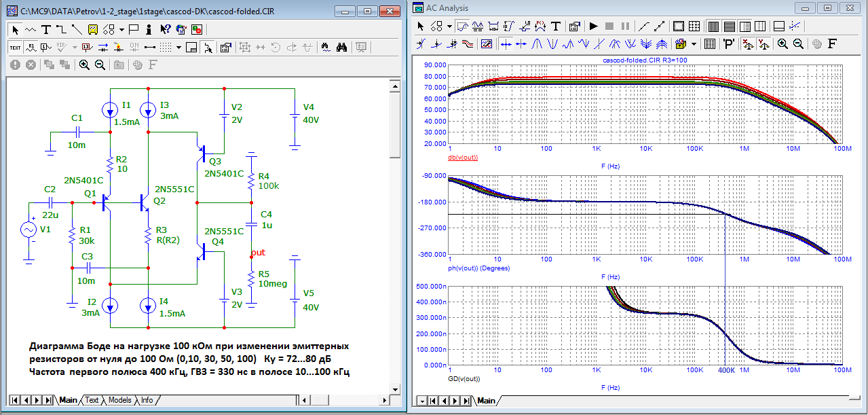Open the Info page tab

147,400
